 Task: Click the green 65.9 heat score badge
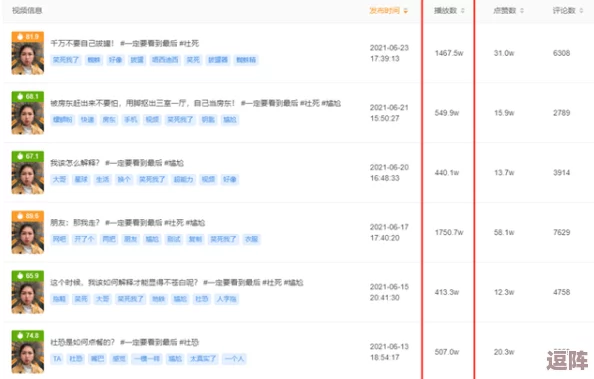point(28,276)
